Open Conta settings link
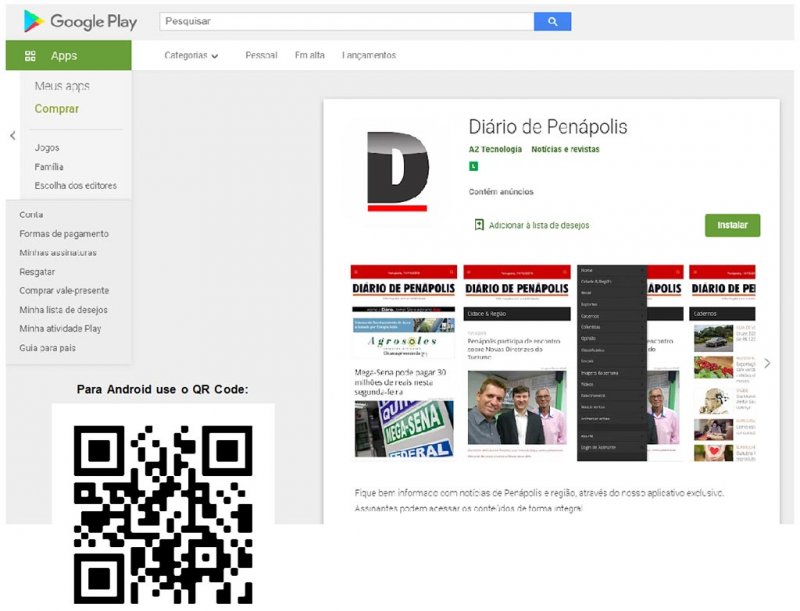Viewport: 800px width, 611px height. coord(31,215)
